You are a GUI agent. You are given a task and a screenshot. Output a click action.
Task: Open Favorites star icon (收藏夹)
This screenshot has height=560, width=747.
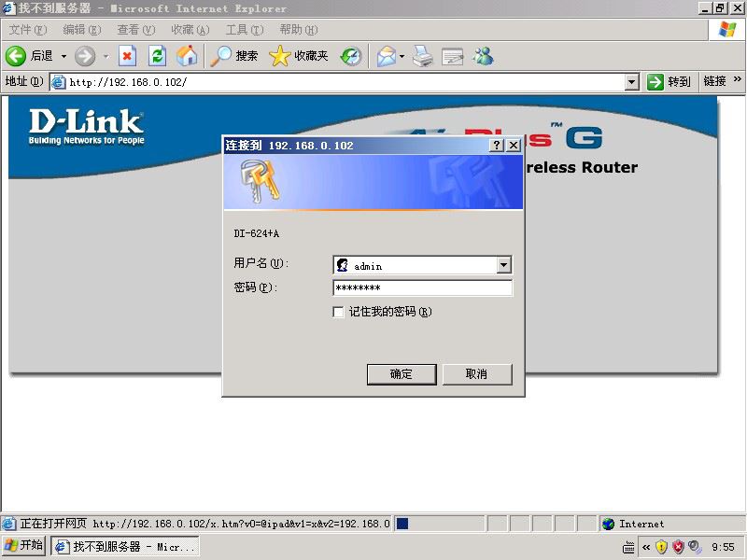click(279, 56)
